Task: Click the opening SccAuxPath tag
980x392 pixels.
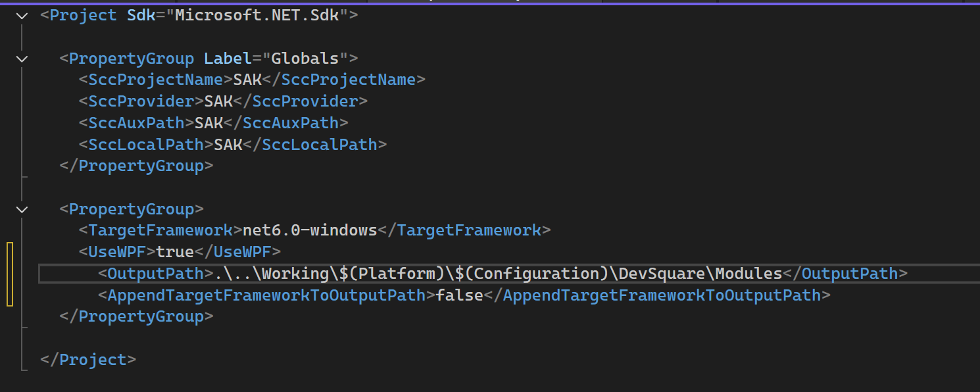Action: click(x=137, y=123)
